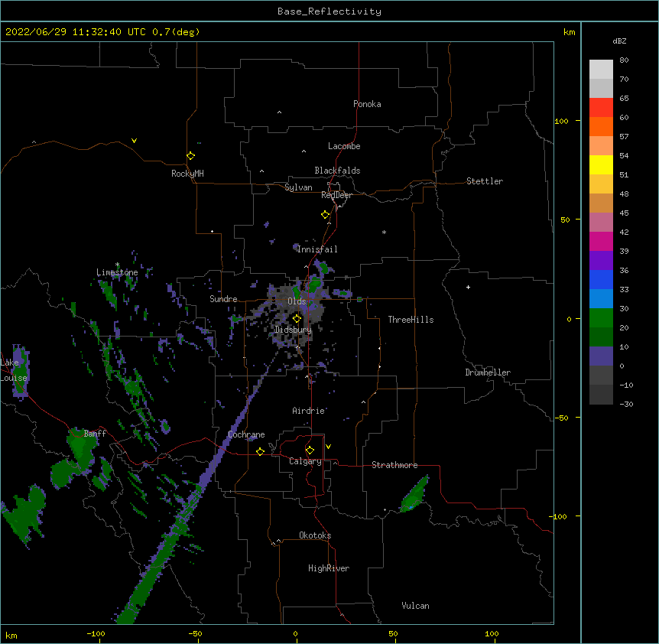
Task: Click the dBZ legend heading
Action: (619, 41)
